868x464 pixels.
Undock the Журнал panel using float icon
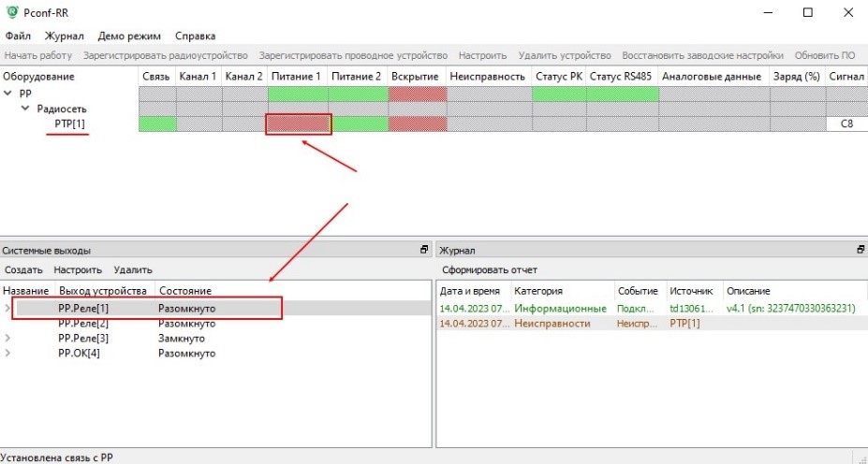[860, 251]
